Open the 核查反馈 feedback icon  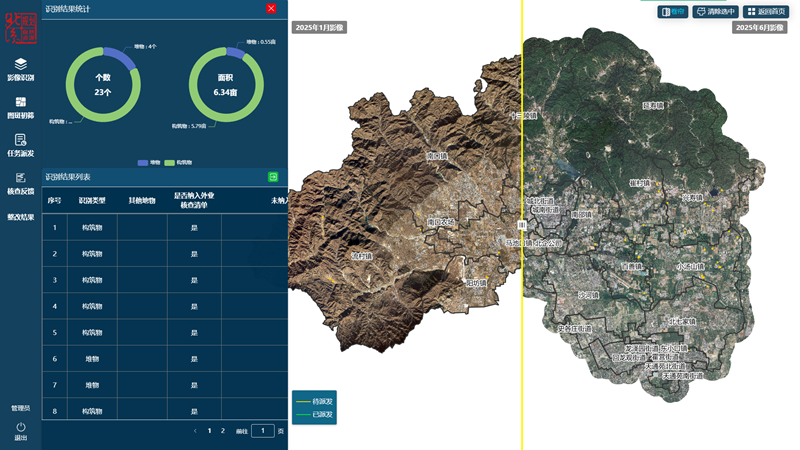coord(21,178)
